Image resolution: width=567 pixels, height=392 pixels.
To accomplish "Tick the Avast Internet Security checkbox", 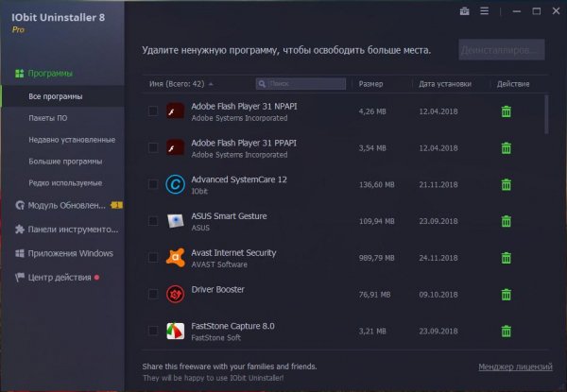I will pos(153,257).
